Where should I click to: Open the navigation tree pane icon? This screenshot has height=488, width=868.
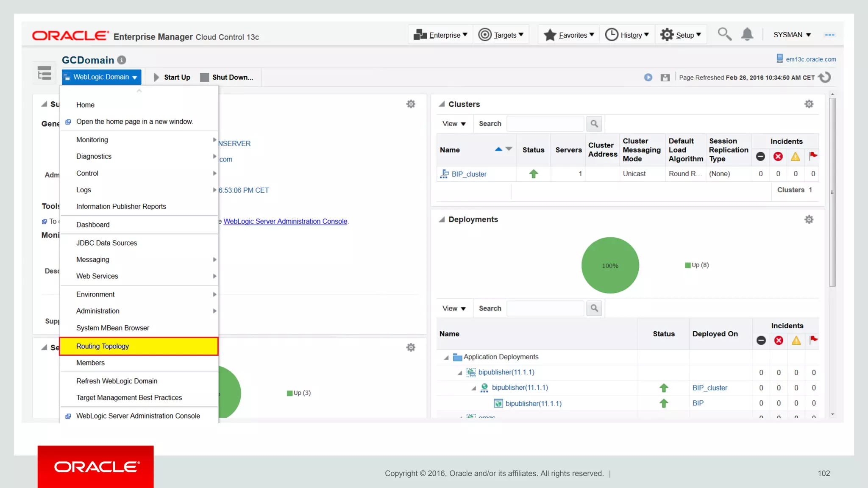pyautogui.click(x=45, y=73)
